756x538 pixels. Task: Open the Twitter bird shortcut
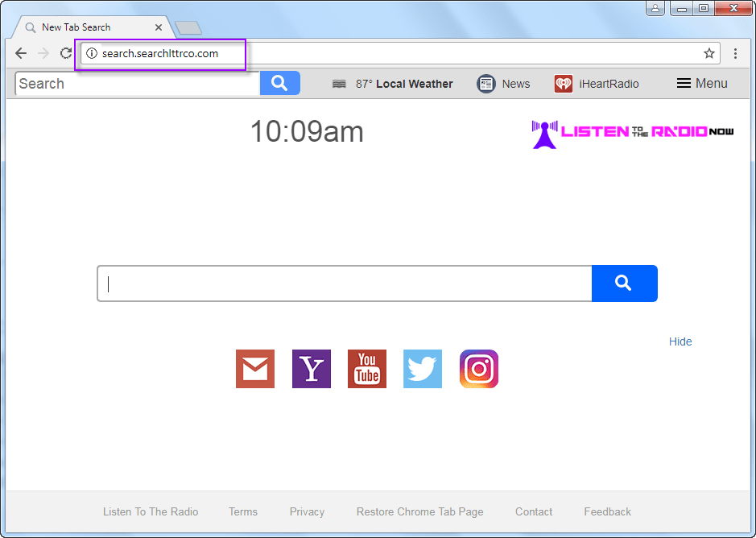pos(423,369)
